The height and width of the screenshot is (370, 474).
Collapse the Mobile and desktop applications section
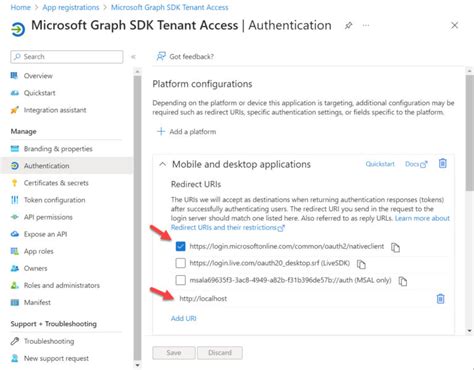tap(162, 164)
